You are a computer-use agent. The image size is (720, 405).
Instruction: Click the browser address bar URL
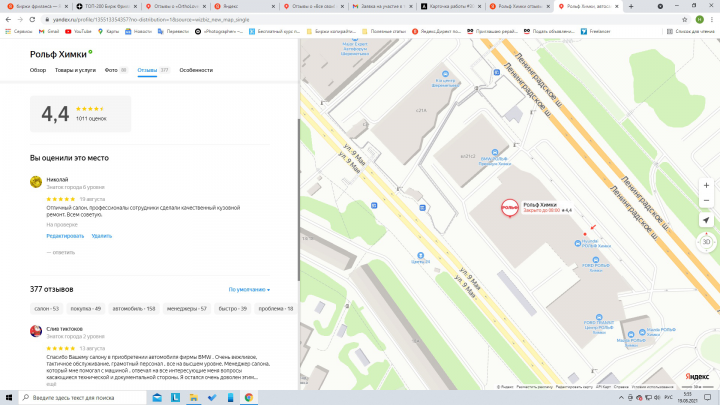pyautogui.click(x=151, y=20)
